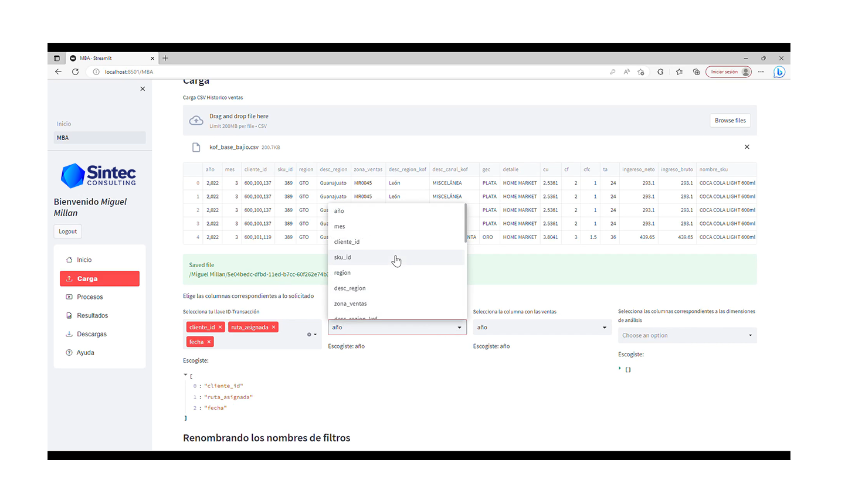Click the password key icon in address bar
Screen dimensions: 848x504
[x=612, y=72]
